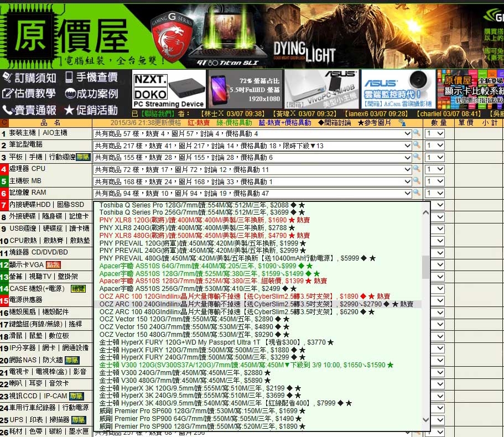The image size is (504, 437).
Task: Select PNY PREVAIL 480G $5999 option
Action: pyautogui.click(x=258, y=258)
